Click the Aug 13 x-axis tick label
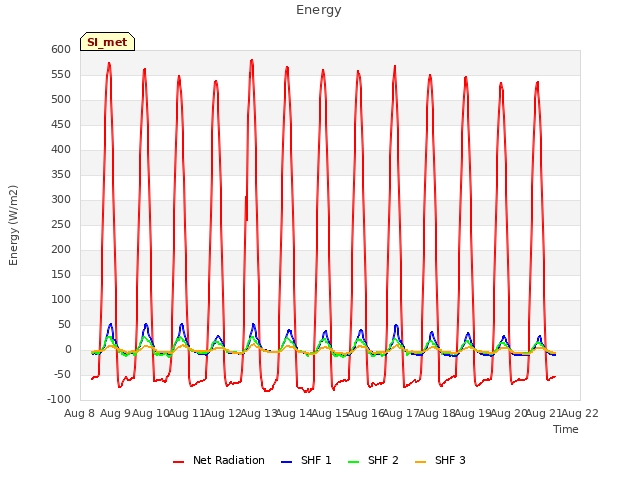Image resolution: width=640 pixels, height=480 pixels. click(x=259, y=413)
